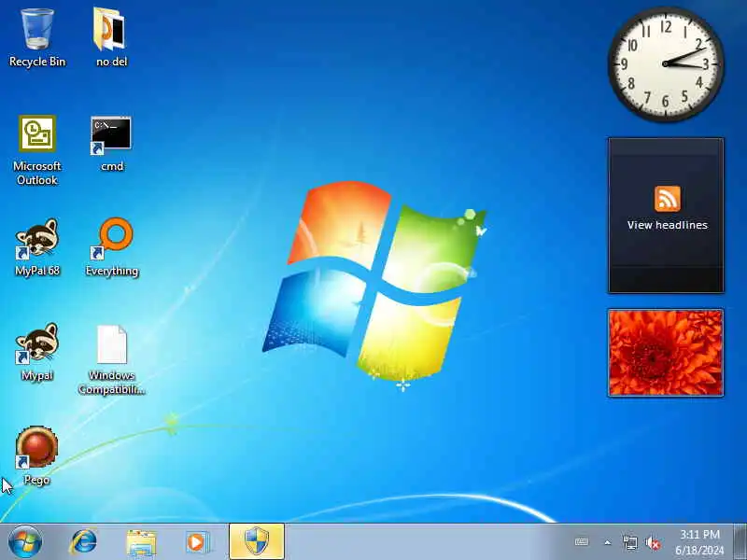
Task: Click the RSS feed icon in gadget
Action: click(x=667, y=199)
